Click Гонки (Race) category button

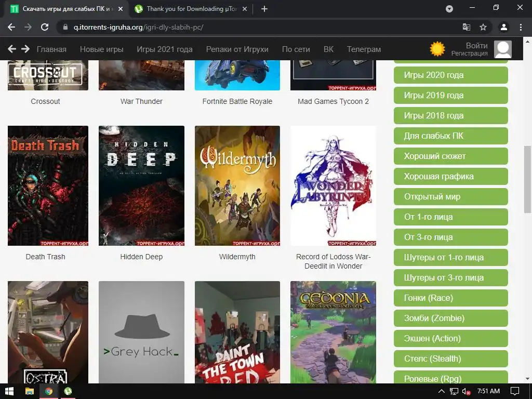[451, 298]
